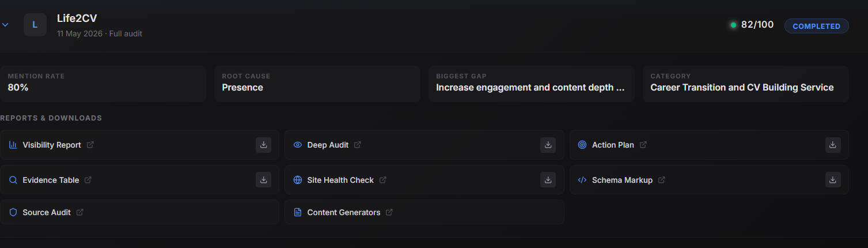Screen dimensions: 868x248
Task: Download the Evidence Table
Action: pos(263,180)
